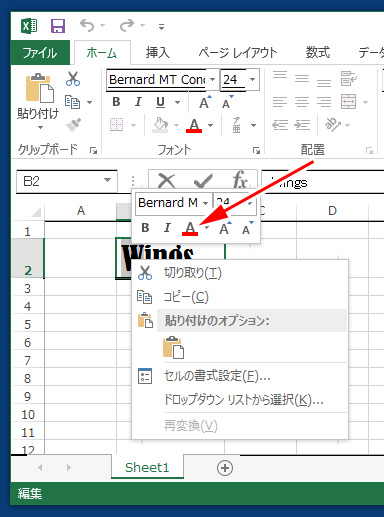The image size is (384, 517).
Task: Click the Format Painter brush icon
Action: pyautogui.click(x=73, y=125)
